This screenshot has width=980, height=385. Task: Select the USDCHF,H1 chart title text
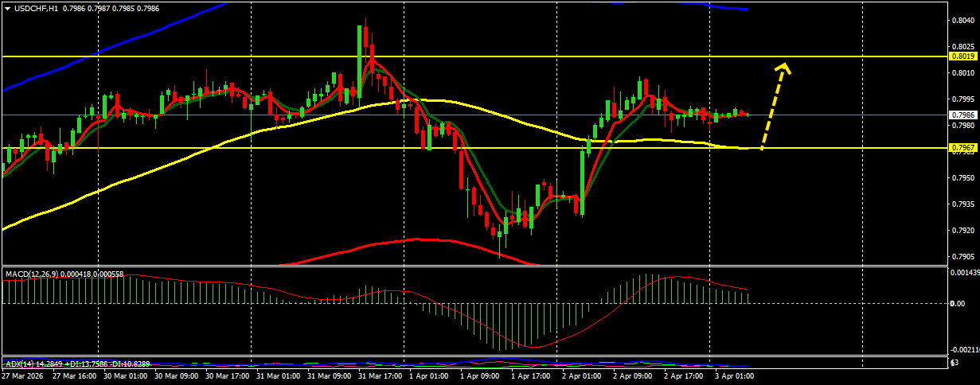(35, 7)
